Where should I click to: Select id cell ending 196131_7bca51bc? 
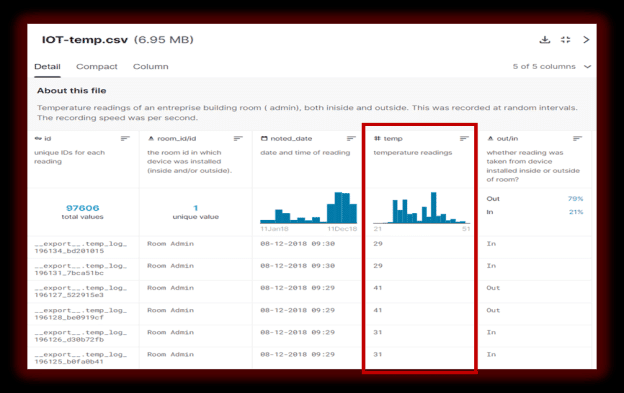click(x=81, y=269)
